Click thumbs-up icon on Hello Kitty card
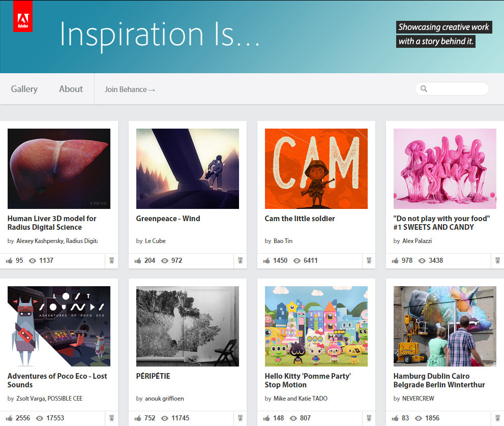The width and height of the screenshot is (504, 426). pyautogui.click(x=266, y=418)
